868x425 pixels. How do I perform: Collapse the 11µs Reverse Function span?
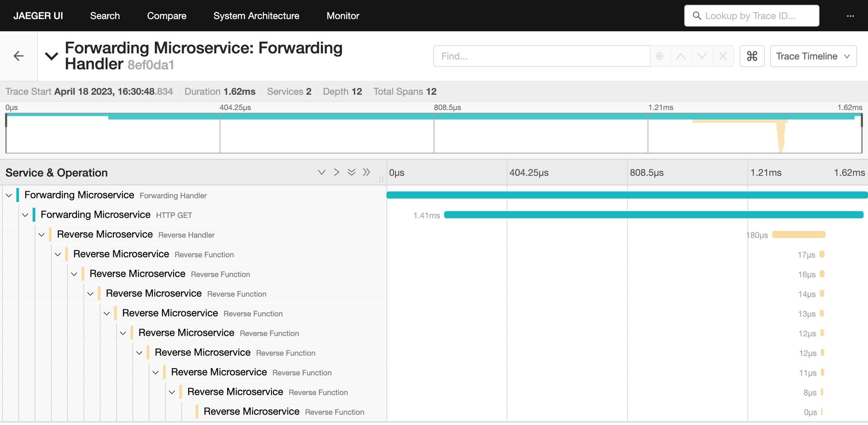pyautogui.click(x=155, y=372)
